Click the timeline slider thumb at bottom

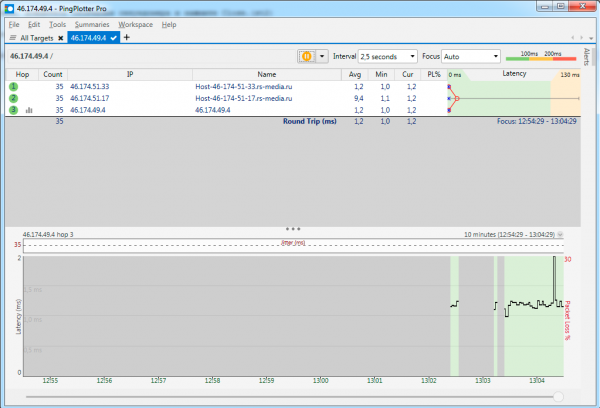558,397
